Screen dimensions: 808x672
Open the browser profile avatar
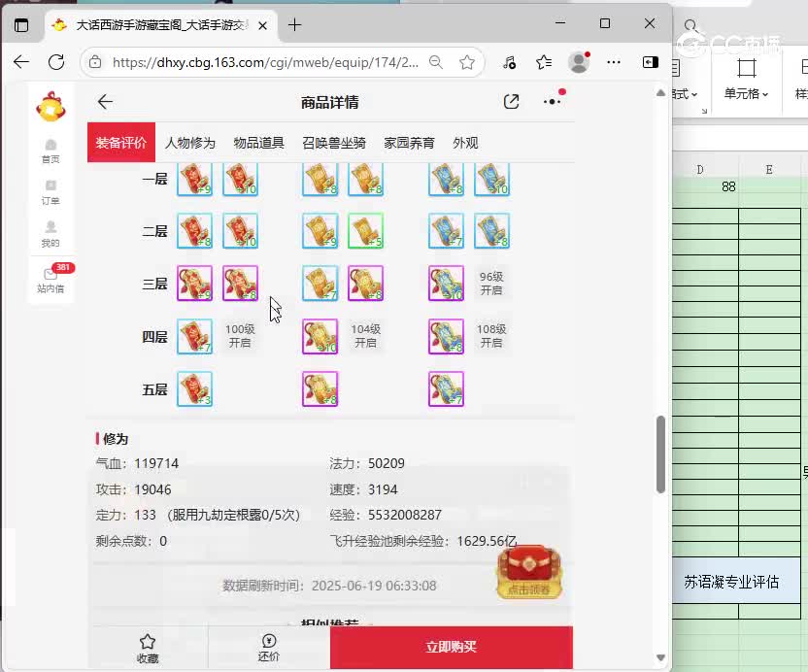click(579, 62)
